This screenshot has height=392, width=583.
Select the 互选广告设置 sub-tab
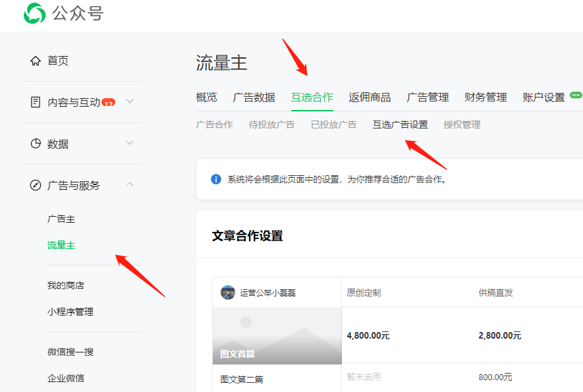(400, 125)
